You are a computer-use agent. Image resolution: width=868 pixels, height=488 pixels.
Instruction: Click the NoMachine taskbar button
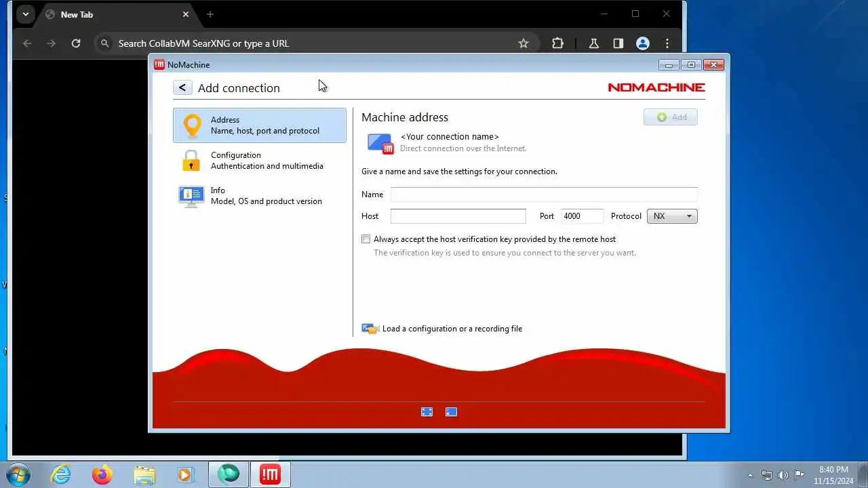point(271,474)
